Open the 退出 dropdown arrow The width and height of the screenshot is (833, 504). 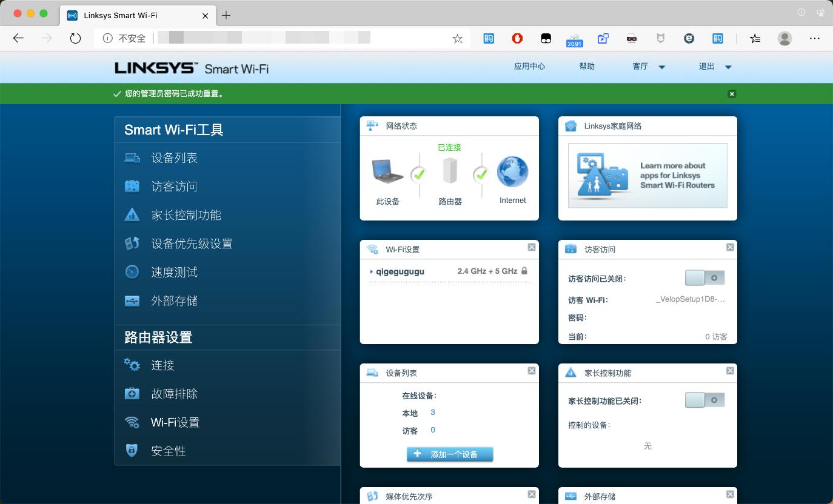coord(728,67)
